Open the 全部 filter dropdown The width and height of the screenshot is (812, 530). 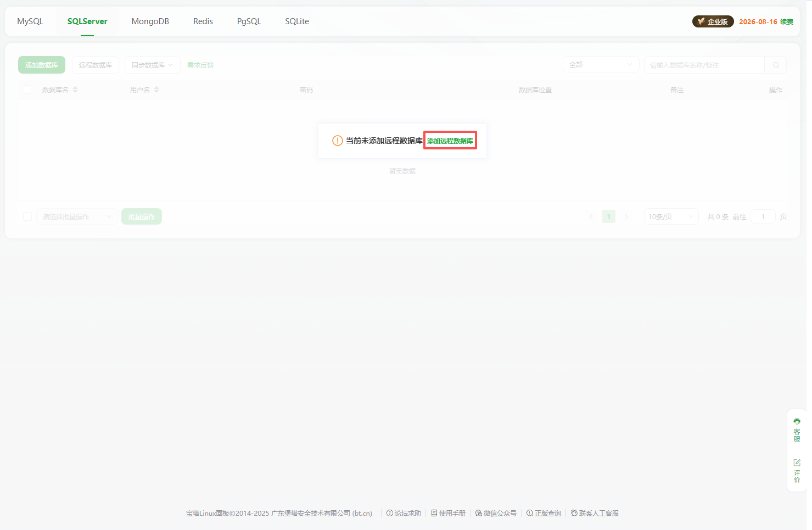[601, 65]
